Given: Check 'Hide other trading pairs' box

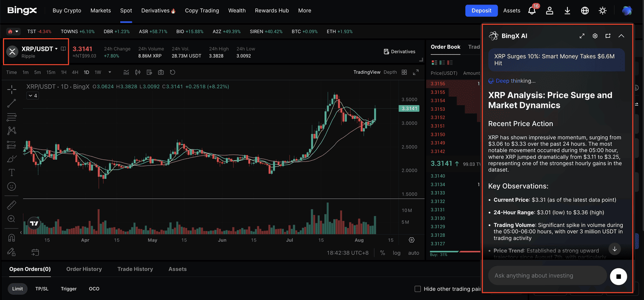Looking at the screenshot, I should (x=418, y=289).
